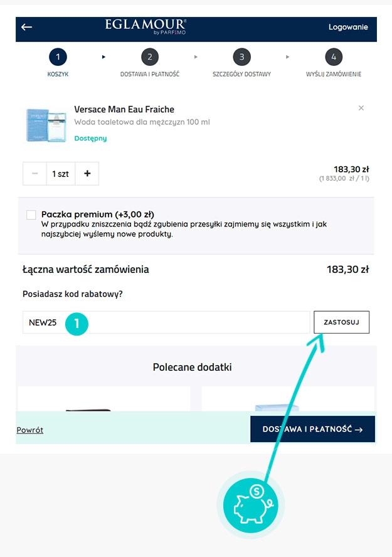Select step 1 Koszyk
Viewport: 392px width, 557px height.
point(58,58)
